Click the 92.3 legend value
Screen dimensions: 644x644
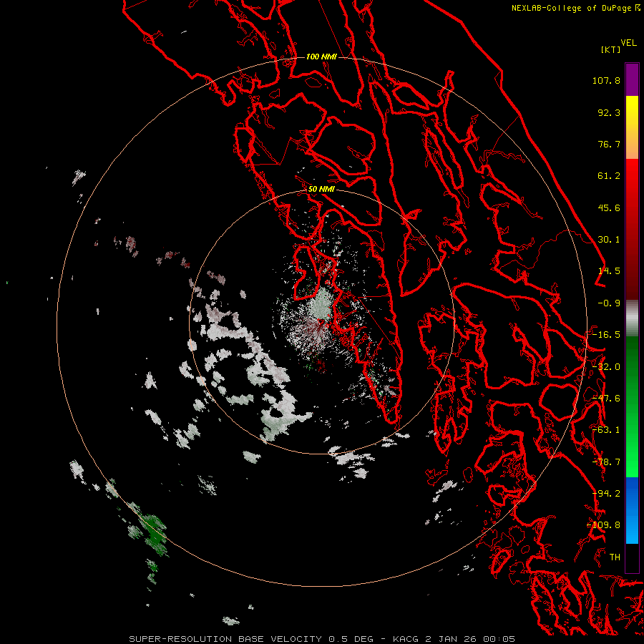point(609,112)
